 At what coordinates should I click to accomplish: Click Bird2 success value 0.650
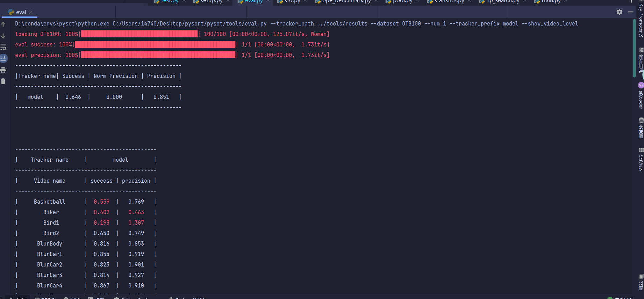point(101,233)
